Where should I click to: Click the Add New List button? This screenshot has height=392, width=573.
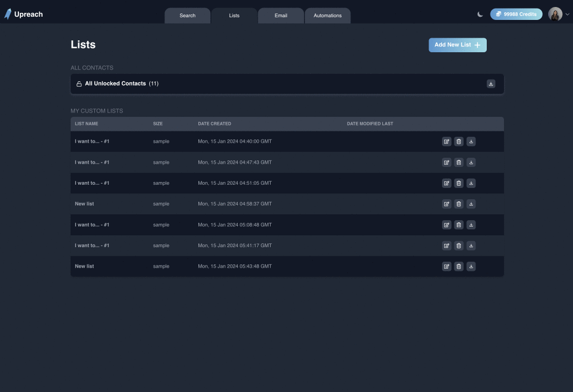(458, 45)
